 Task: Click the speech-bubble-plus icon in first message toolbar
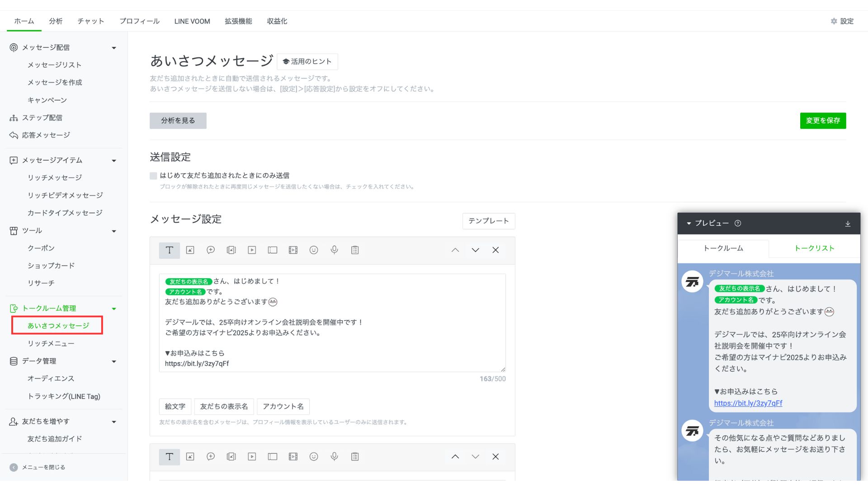coord(211,250)
